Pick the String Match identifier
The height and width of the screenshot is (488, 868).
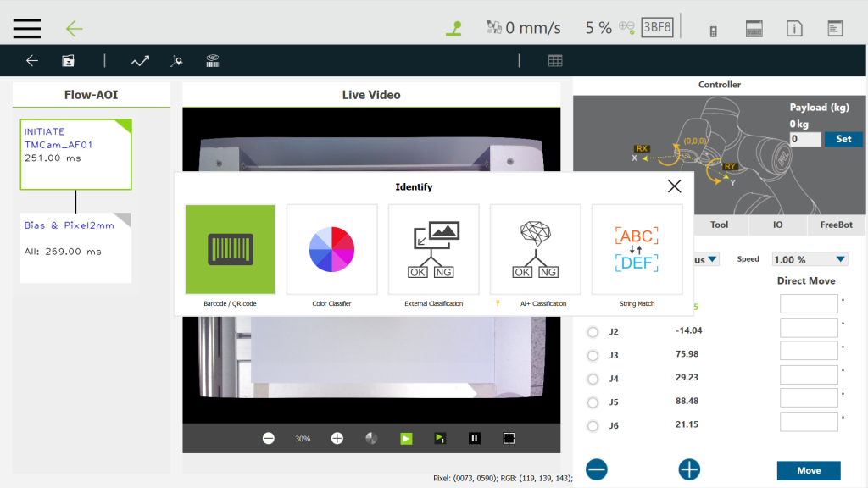tap(637, 249)
